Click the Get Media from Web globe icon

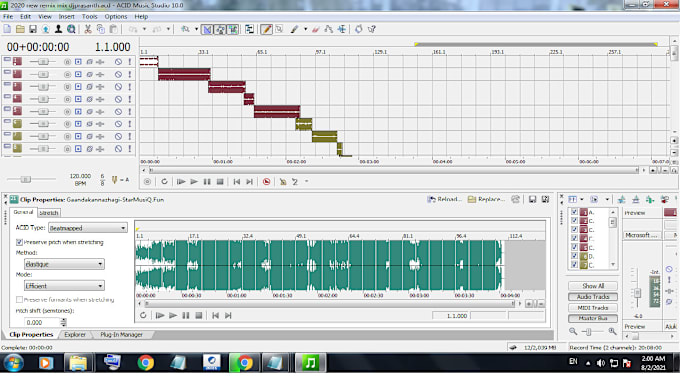(x=71, y=29)
